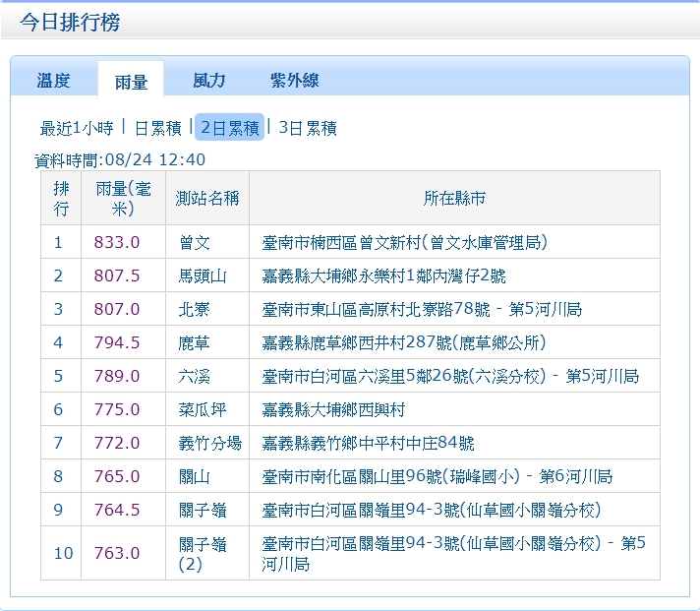Click rainfall value 789.0

tap(117, 377)
